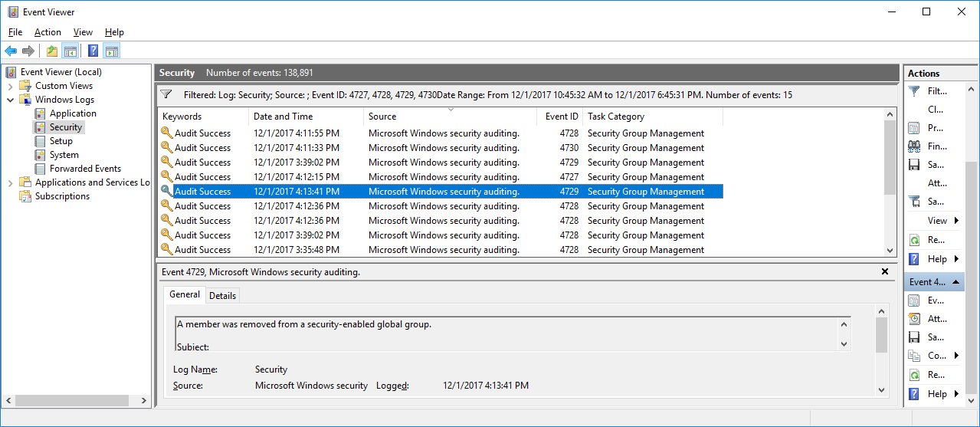Image resolution: width=980 pixels, height=427 pixels.
Task: Click down arrow of event list scrollbar
Action: [x=890, y=251]
